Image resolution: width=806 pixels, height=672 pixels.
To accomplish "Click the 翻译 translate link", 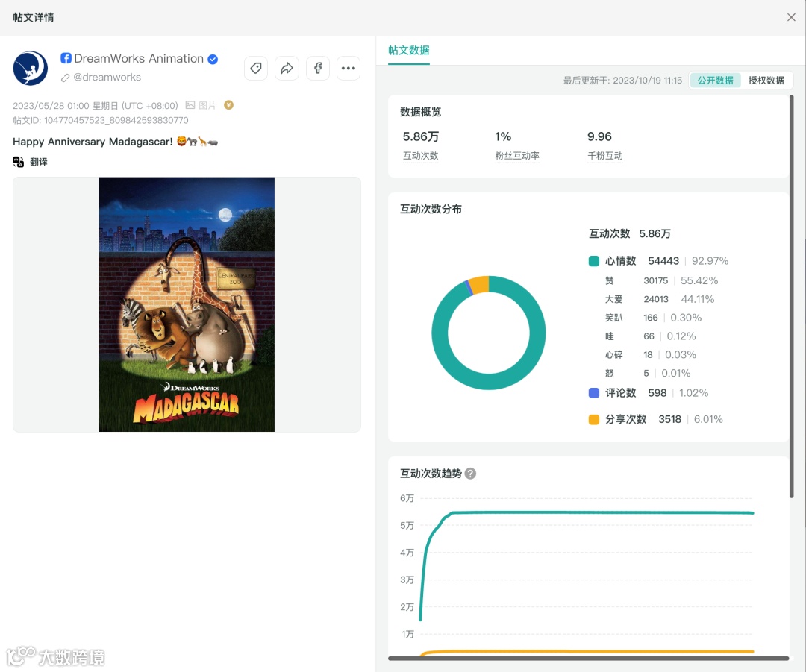I will (x=39, y=162).
